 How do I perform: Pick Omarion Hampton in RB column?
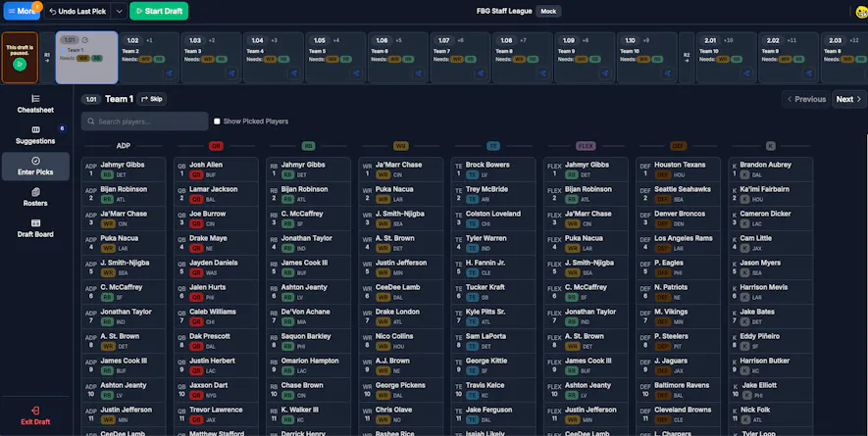(x=308, y=365)
